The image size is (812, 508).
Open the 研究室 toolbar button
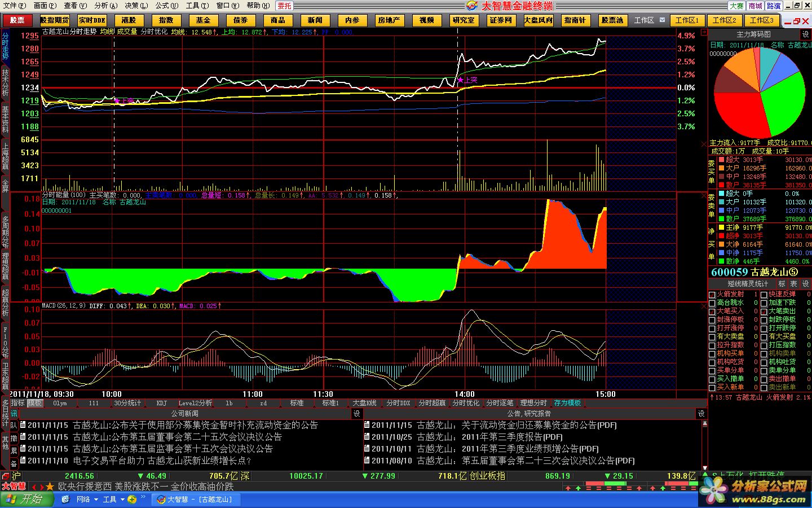click(x=464, y=20)
